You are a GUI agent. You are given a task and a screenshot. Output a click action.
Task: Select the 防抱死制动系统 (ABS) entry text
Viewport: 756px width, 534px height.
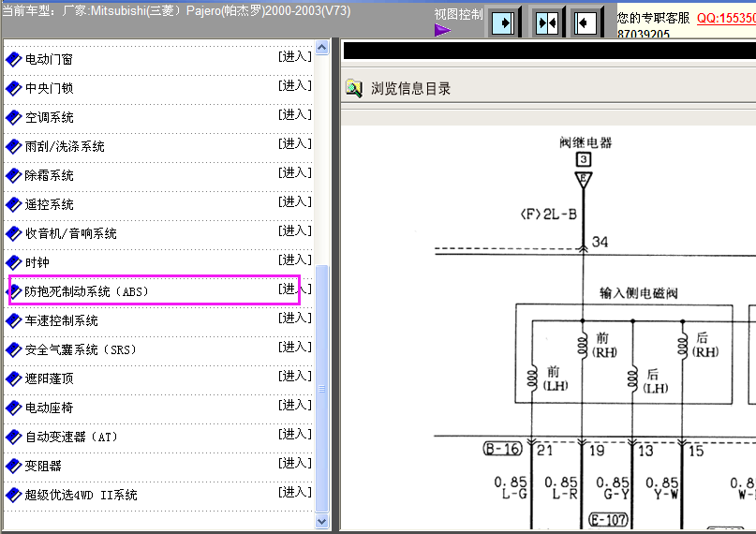click(x=87, y=291)
